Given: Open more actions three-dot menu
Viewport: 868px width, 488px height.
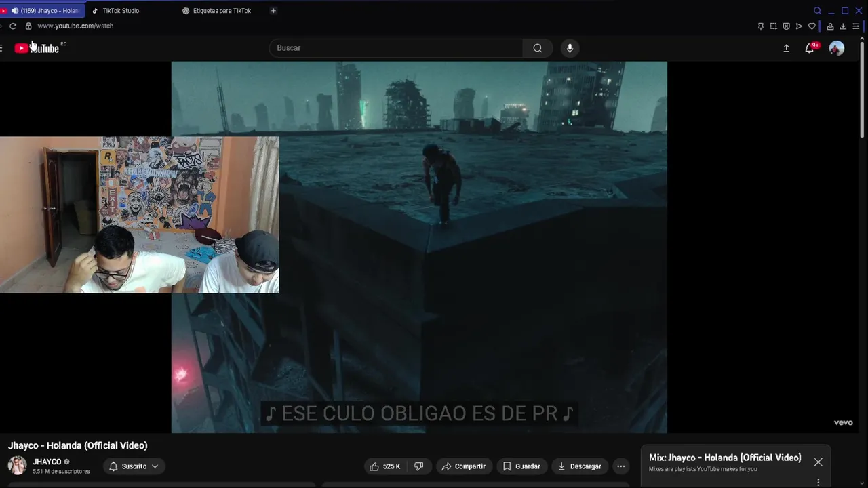Looking at the screenshot, I should (620, 466).
